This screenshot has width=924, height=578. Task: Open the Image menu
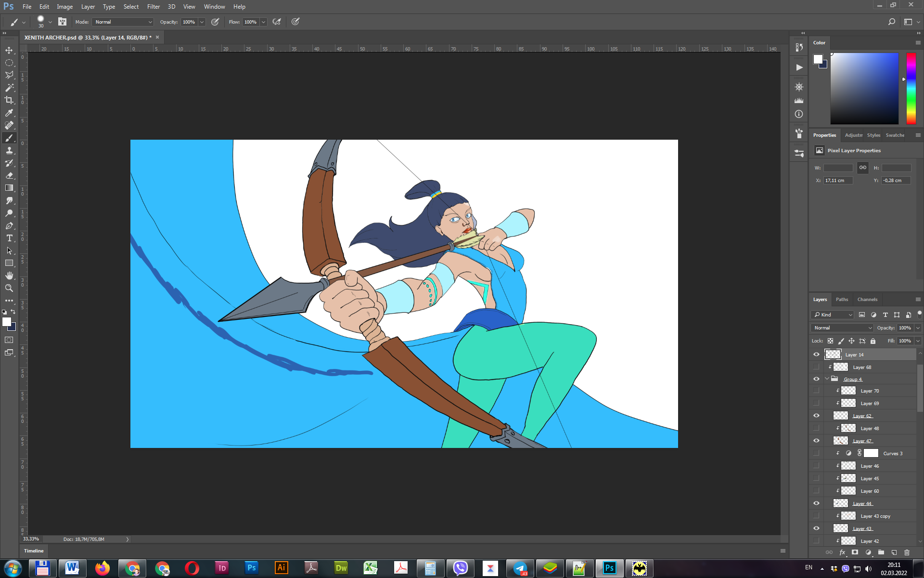point(64,7)
